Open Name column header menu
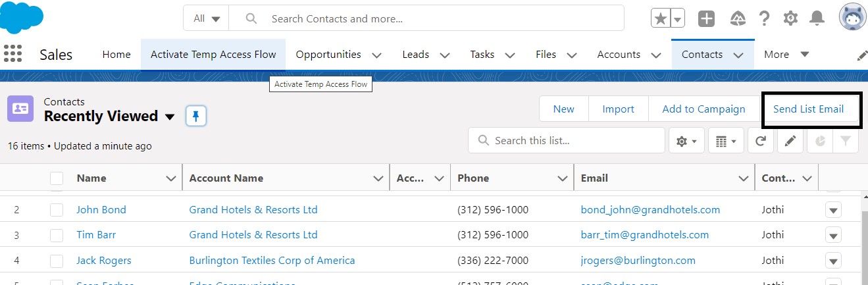 [x=171, y=178]
